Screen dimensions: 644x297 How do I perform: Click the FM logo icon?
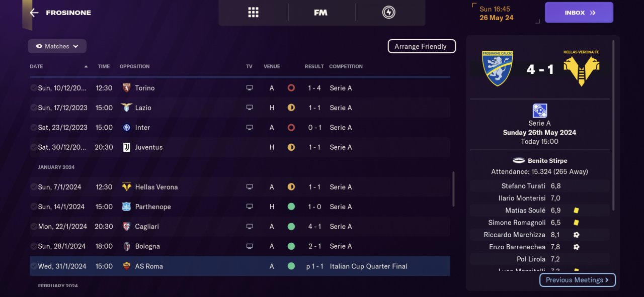[x=320, y=13]
